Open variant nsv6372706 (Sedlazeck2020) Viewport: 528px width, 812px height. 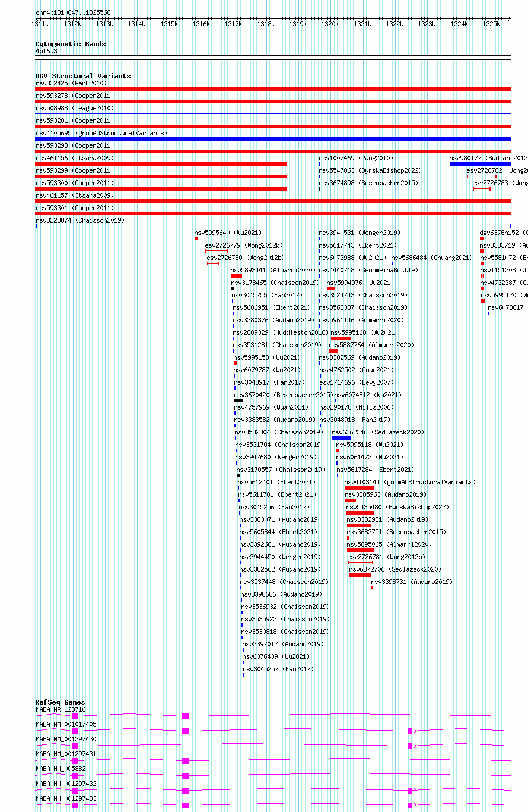[395, 569]
